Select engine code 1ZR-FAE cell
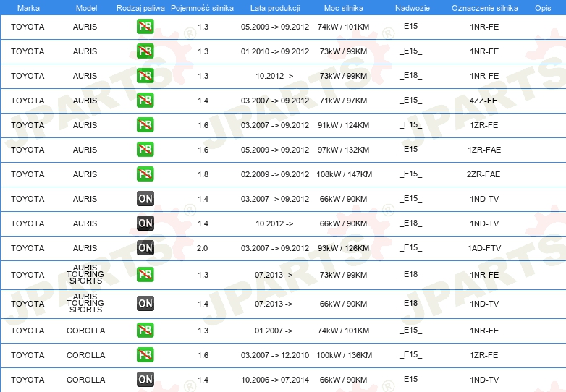566x392 pixels. coord(484,150)
